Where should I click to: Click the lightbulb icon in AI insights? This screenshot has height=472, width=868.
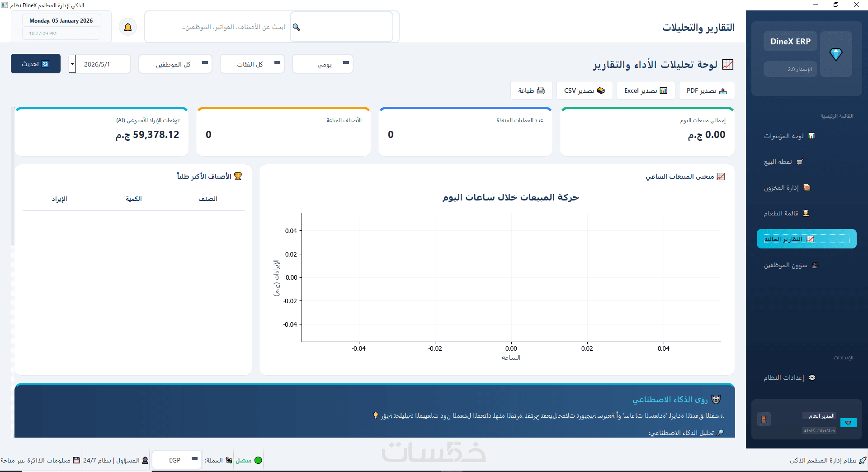(375, 415)
